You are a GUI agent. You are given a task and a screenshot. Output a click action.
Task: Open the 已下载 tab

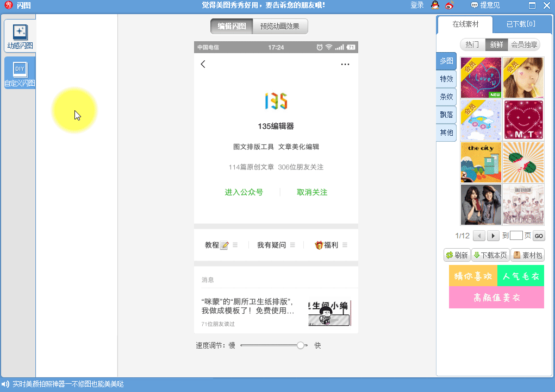[520, 24]
